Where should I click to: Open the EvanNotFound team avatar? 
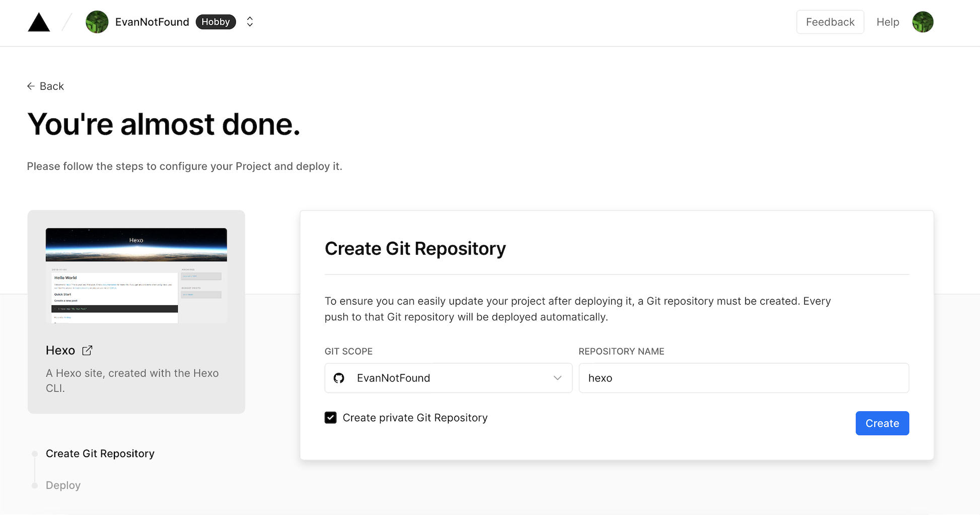pyautogui.click(x=97, y=22)
